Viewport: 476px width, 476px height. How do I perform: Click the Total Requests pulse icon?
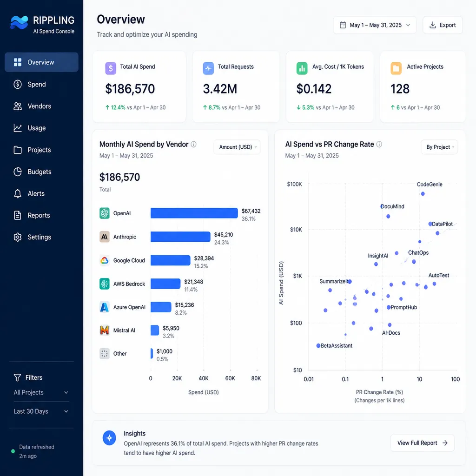(208, 68)
